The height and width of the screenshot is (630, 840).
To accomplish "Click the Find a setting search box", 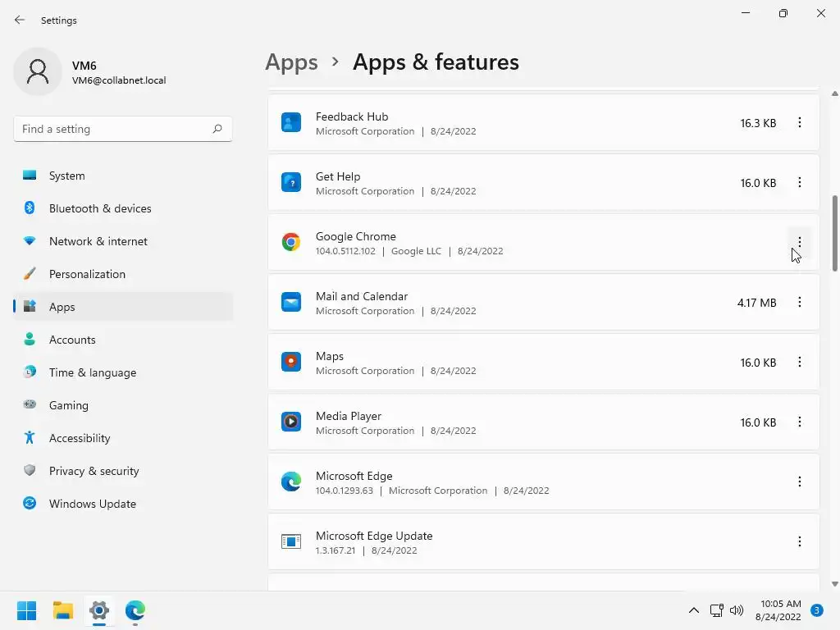I will coord(115,129).
